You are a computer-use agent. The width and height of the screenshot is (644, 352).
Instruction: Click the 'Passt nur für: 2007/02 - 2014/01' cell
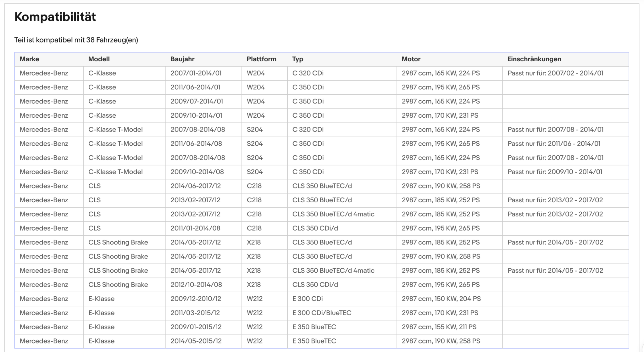click(555, 73)
